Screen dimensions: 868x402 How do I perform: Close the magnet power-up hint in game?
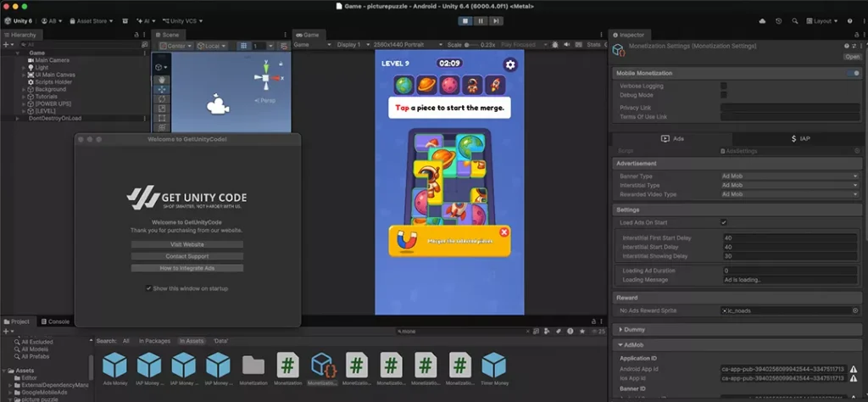point(504,232)
